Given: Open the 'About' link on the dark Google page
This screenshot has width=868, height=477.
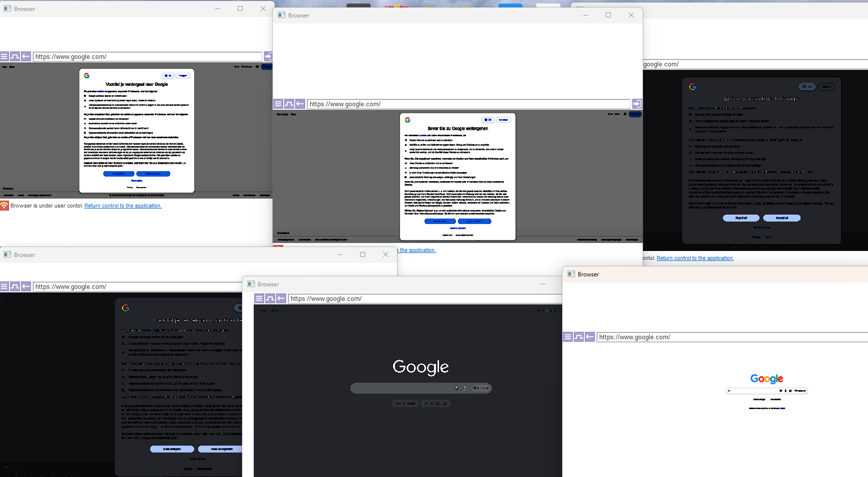Looking at the screenshot, I should 263,310.
